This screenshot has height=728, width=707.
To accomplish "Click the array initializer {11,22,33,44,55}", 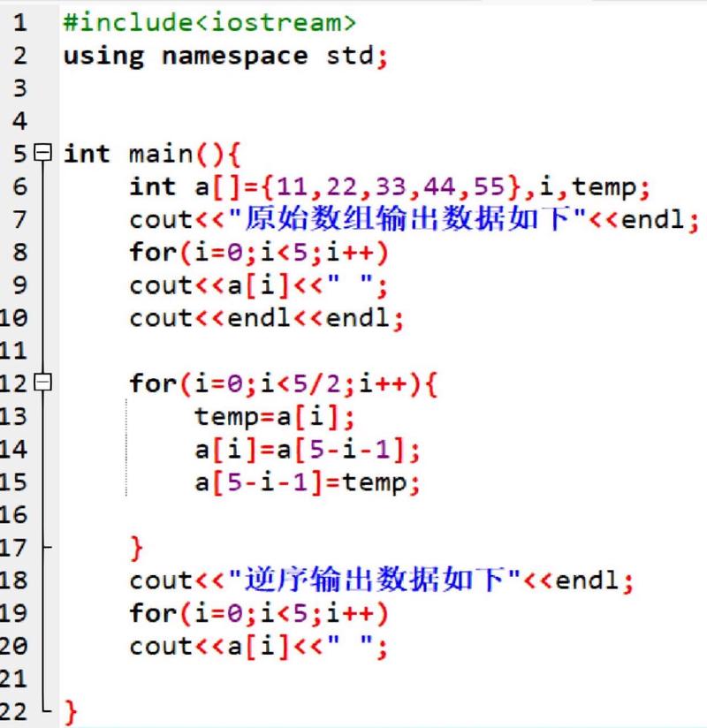I will [x=392, y=187].
